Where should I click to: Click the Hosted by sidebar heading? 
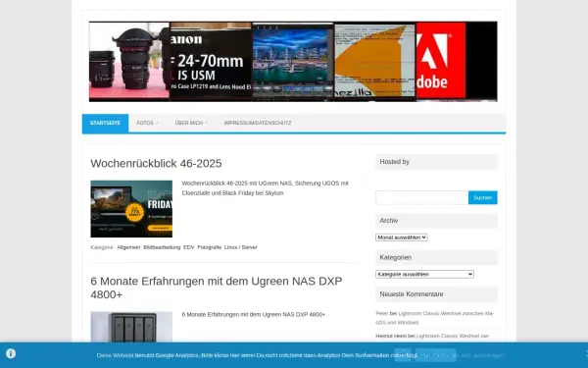[436, 162]
